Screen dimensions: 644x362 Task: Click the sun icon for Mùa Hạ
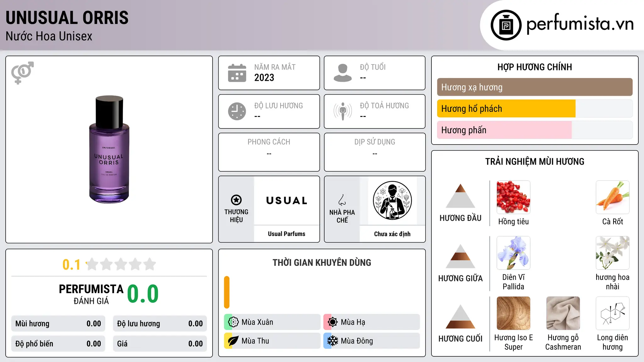coord(333,322)
